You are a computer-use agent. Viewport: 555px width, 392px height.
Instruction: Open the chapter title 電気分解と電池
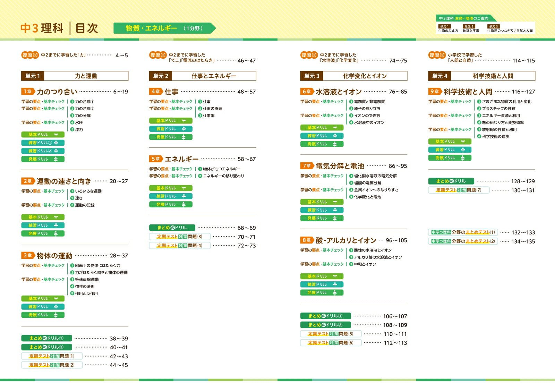point(340,166)
